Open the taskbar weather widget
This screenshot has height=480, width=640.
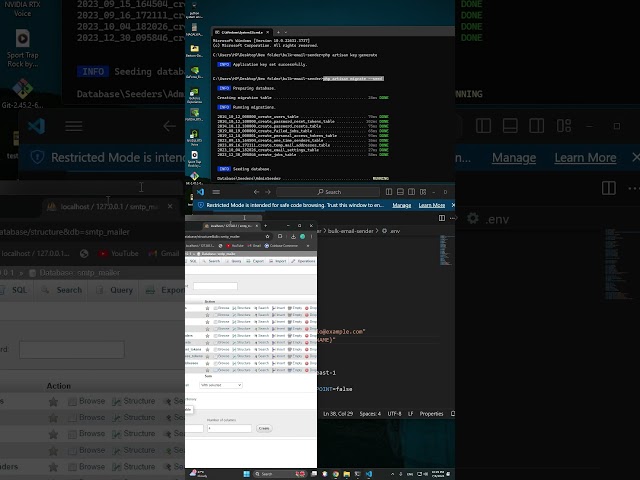[198, 474]
